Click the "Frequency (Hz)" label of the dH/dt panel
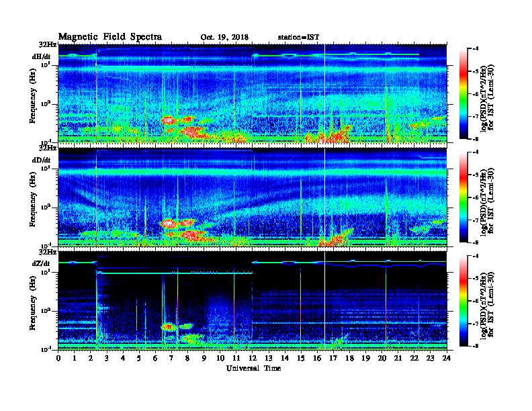The width and height of the screenshot is (532, 411). [33, 96]
